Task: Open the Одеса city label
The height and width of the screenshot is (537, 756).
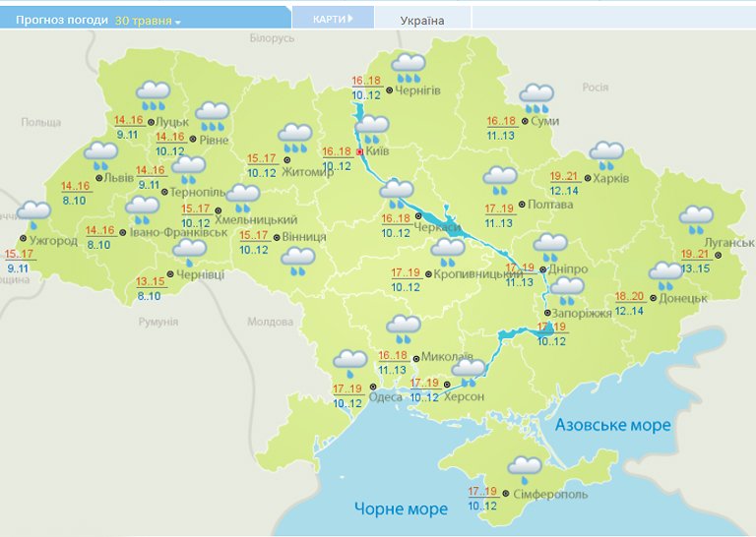Action: pyautogui.click(x=385, y=397)
